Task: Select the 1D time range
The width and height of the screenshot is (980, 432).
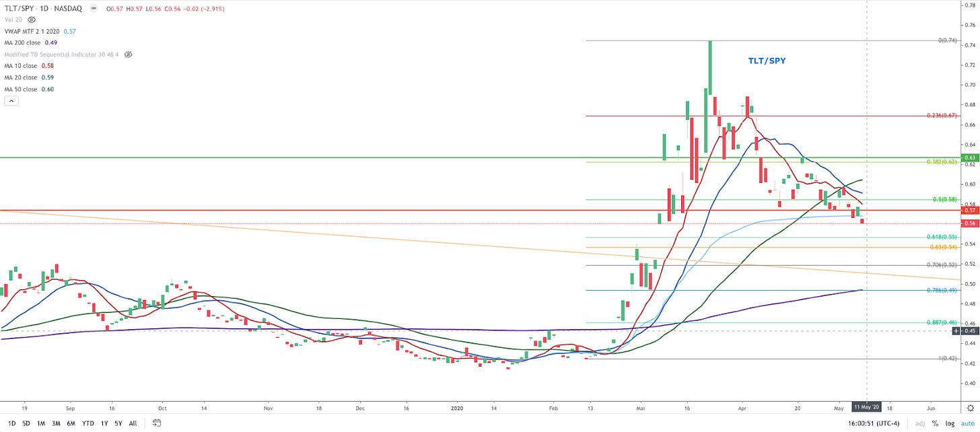Action: [11, 423]
